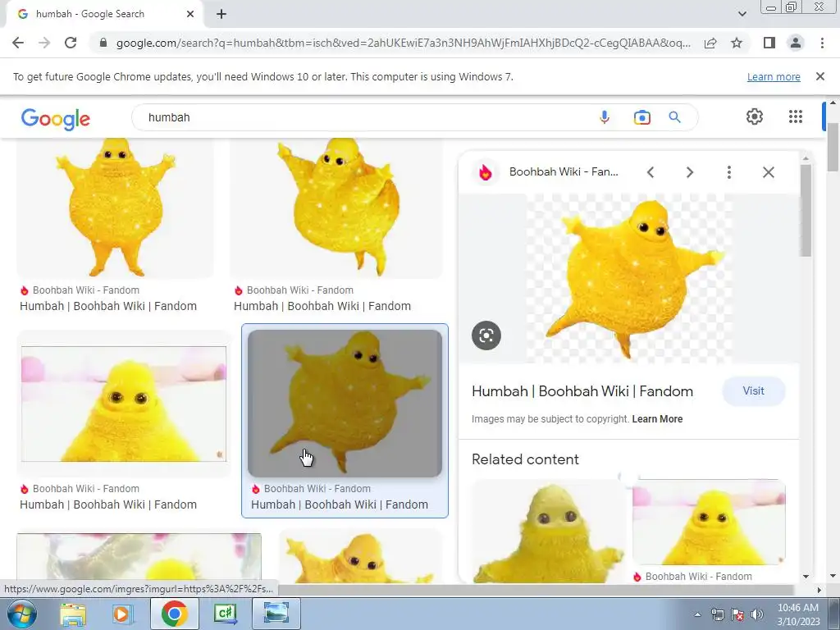Open the picture viewer taskbar app
Viewport: 840px width, 630px height.
coord(276,614)
